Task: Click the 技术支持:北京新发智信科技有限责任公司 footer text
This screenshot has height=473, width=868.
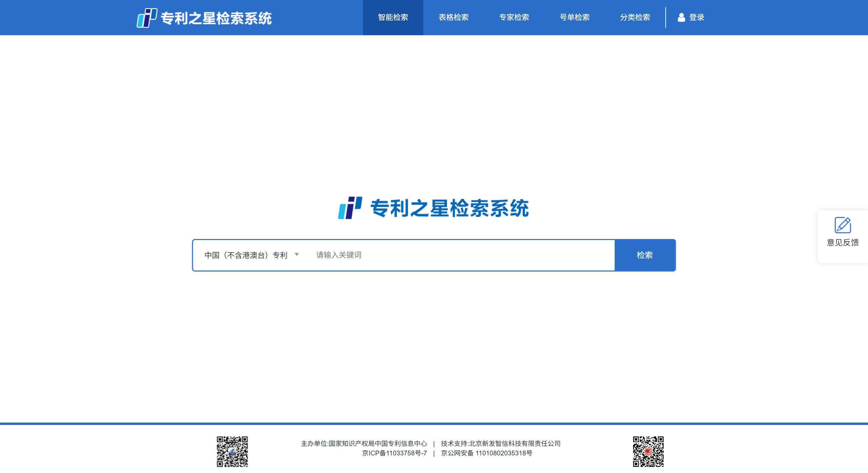Action: 501,443
